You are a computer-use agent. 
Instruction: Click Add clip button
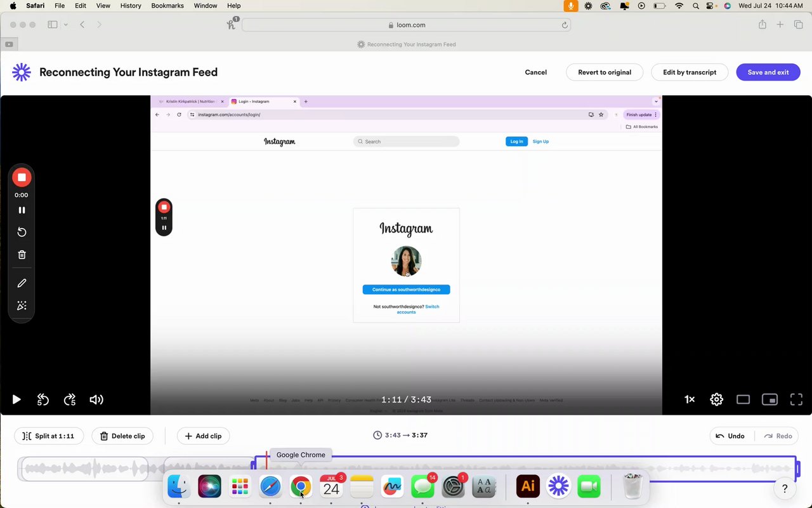pyautogui.click(x=203, y=436)
